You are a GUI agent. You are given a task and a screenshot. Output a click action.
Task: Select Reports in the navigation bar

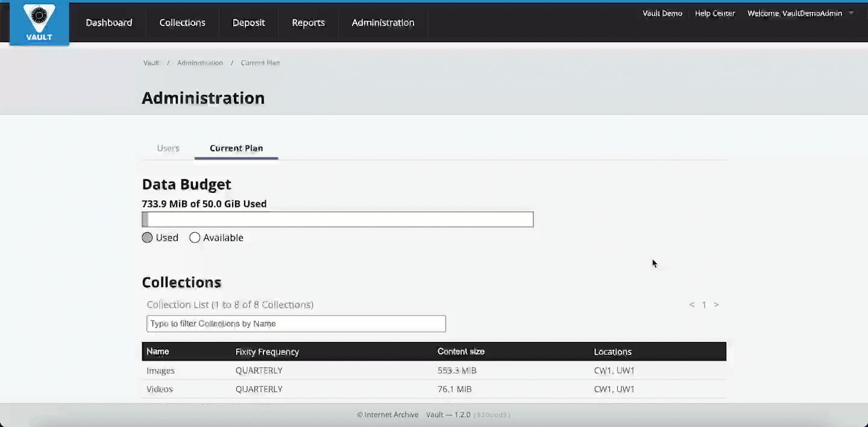pyautogui.click(x=308, y=22)
